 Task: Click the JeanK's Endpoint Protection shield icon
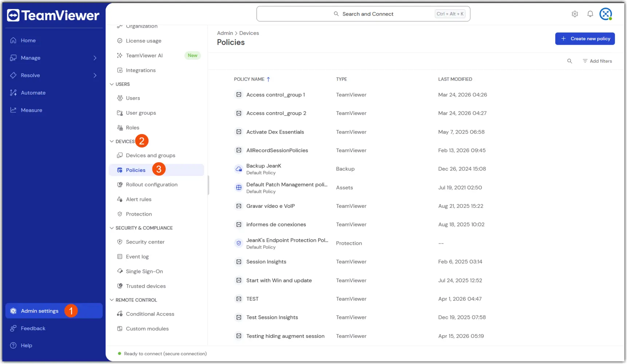238,243
